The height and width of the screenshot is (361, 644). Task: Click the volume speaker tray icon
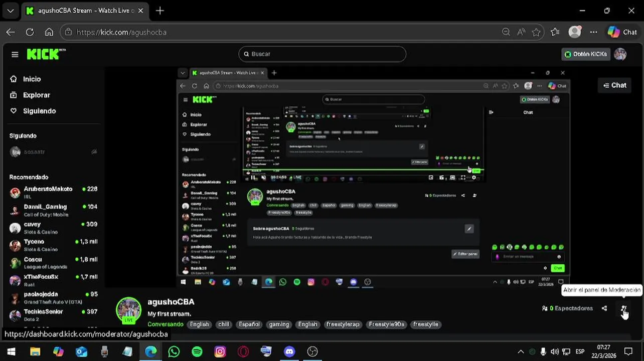click(x=554, y=351)
